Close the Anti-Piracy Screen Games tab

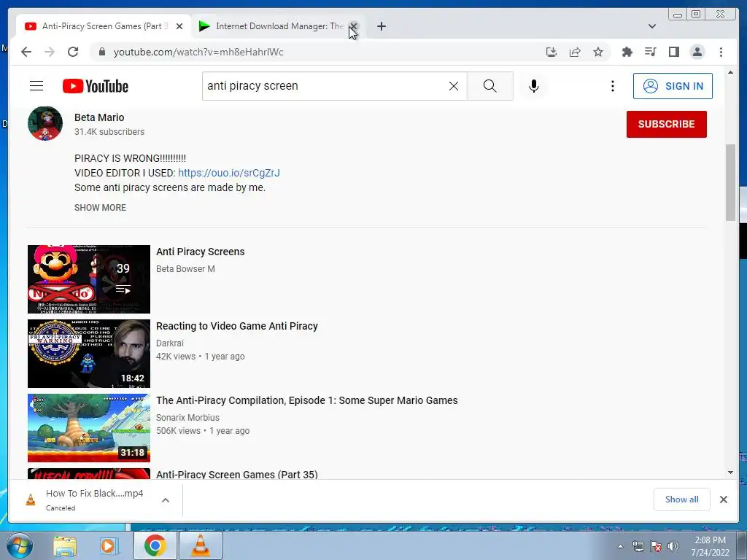179,26
